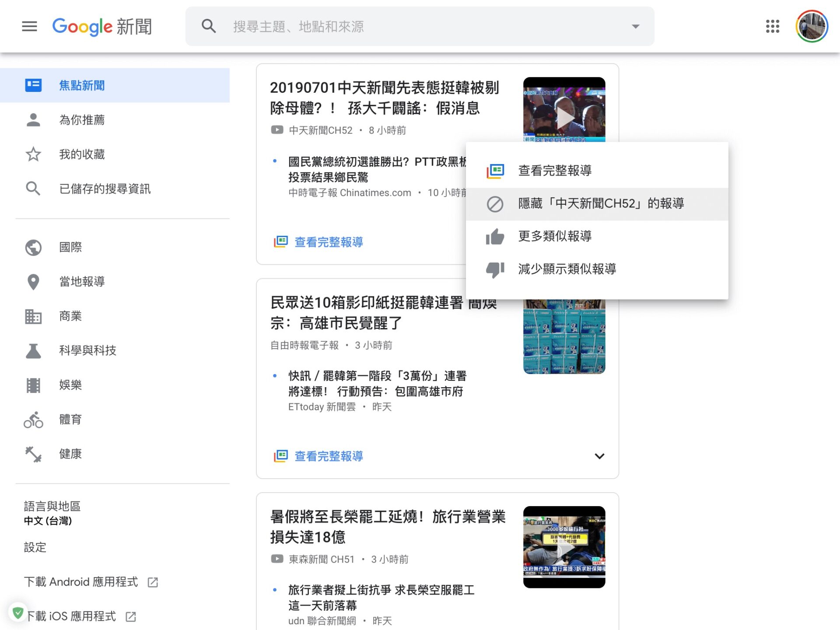
Task: Open the 體育 news section
Action: point(115,420)
